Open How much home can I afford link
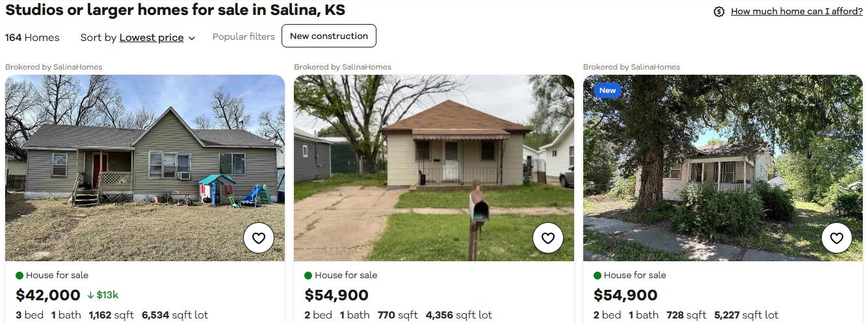The height and width of the screenshot is (323, 868). point(796,12)
